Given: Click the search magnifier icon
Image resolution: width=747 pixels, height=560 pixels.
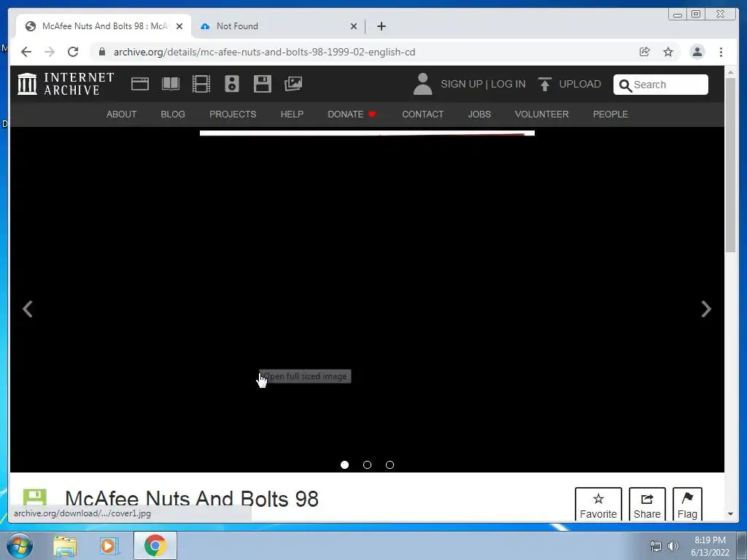Looking at the screenshot, I should 625,85.
